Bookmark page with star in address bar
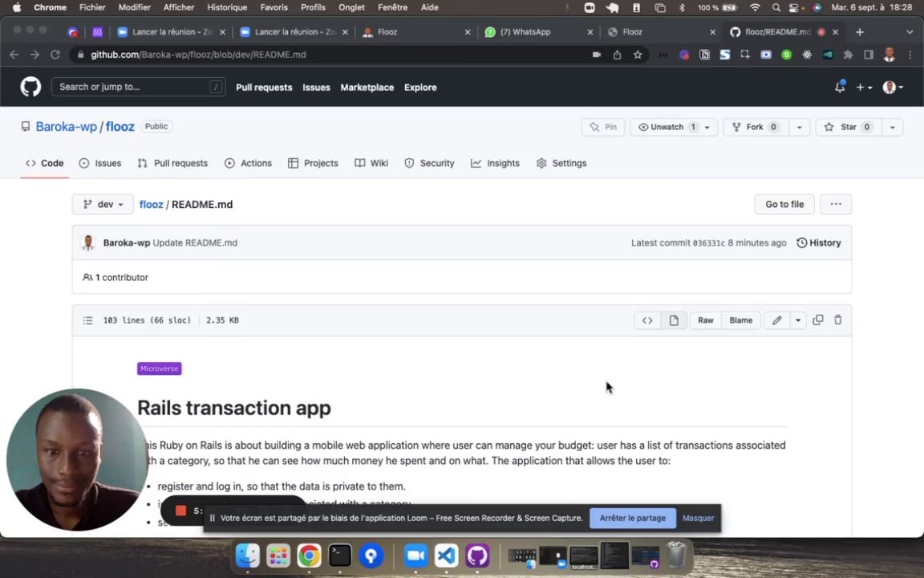The height and width of the screenshot is (578, 924). click(638, 55)
